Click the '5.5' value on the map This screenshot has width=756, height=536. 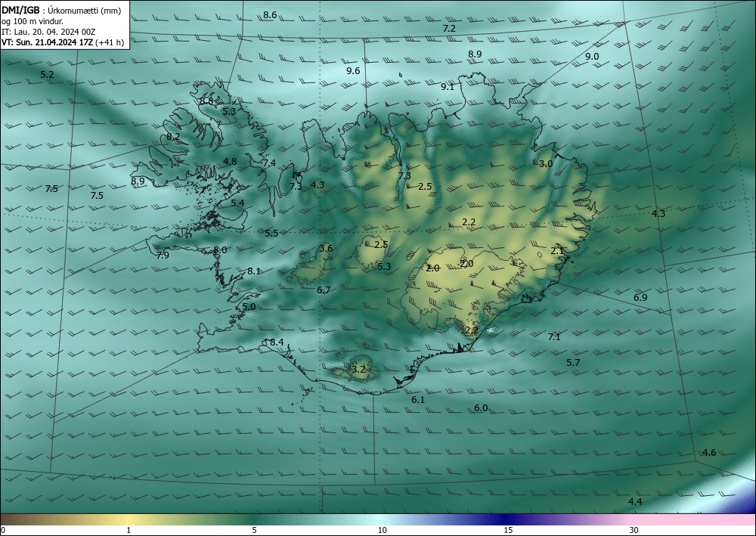[271, 234]
